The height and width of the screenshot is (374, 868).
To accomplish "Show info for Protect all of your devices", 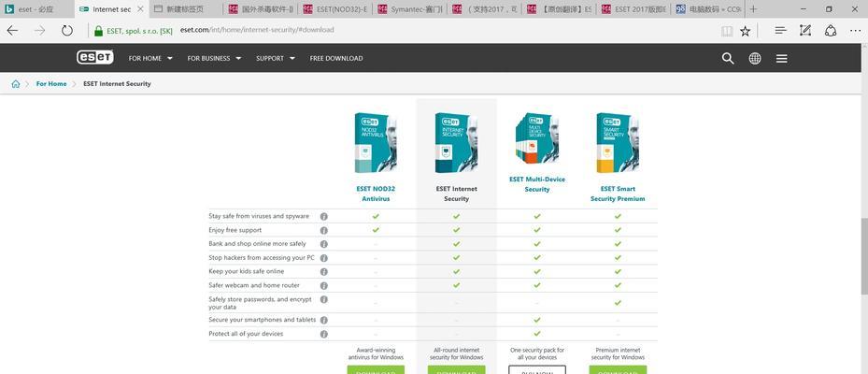I will point(324,334).
